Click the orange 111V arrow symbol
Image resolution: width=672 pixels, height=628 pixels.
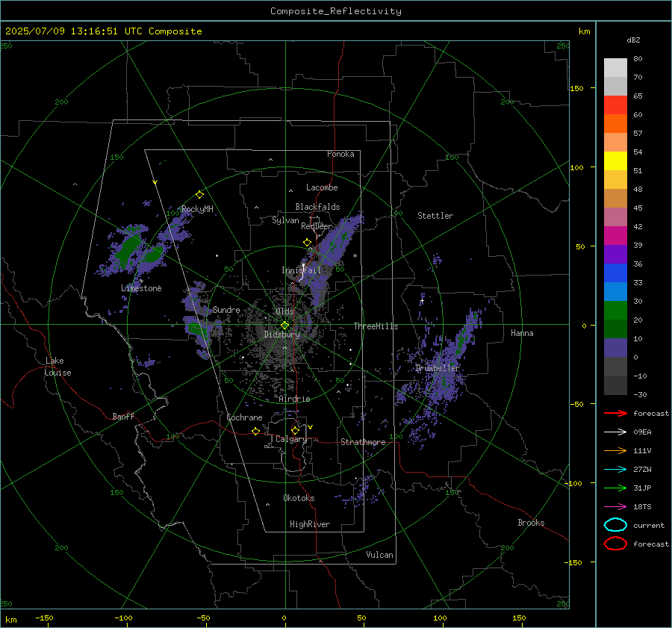click(x=615, y=450)
